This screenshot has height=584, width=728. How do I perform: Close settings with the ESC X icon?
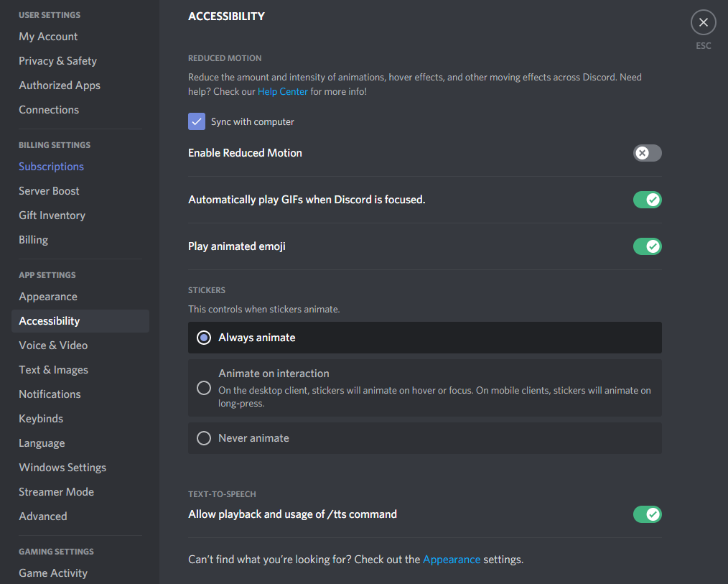pos(704,22)
